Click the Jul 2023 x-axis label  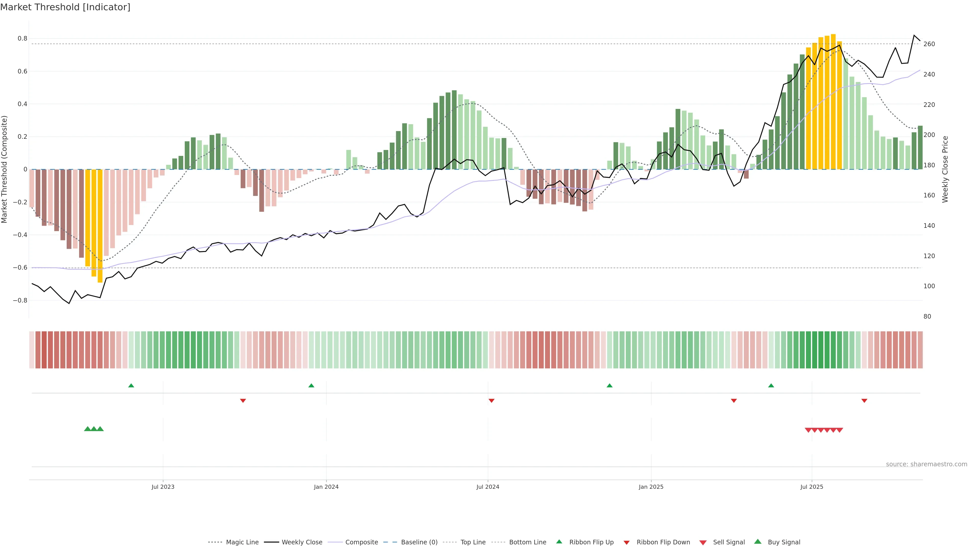coord(163,487)
